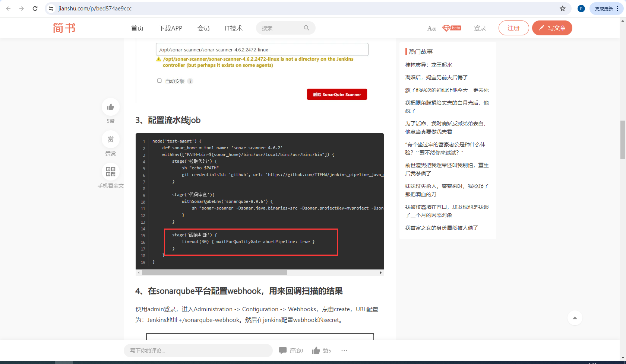The height and width of the screenshot is (364, 626).
Task: Click the code scrollbar left arrow
Action: [139, 273]
